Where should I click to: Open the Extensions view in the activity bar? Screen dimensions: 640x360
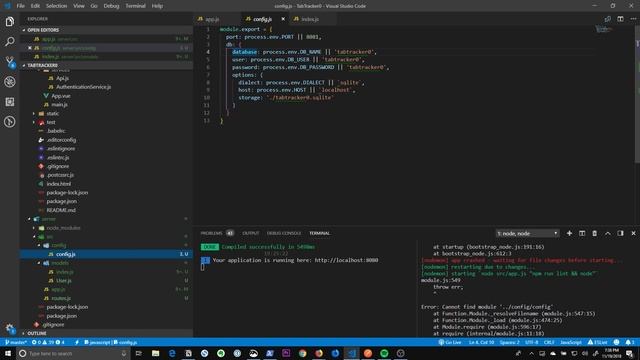point(9,102)
